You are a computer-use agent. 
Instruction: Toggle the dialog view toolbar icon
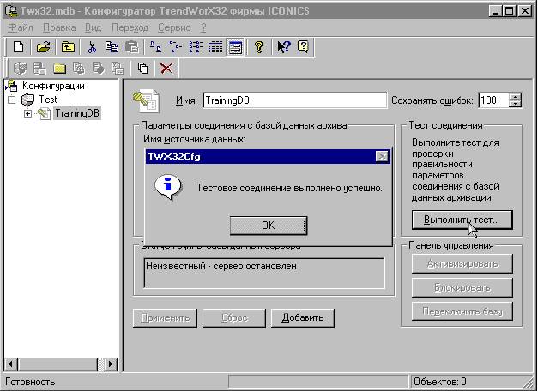[235, 47]
